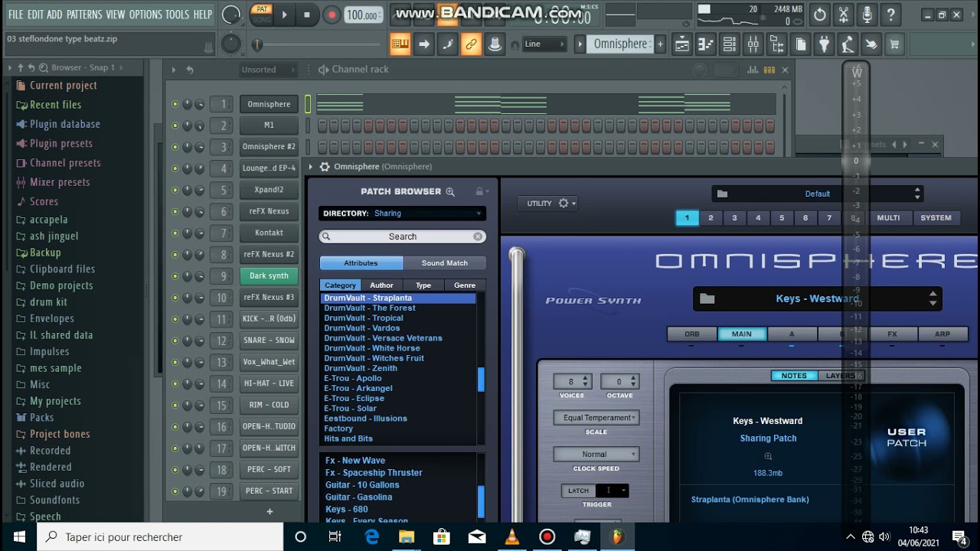Open VLC media player from taskbar
The height and width of the screenshot is (551, 980).
tap(512, 537)
